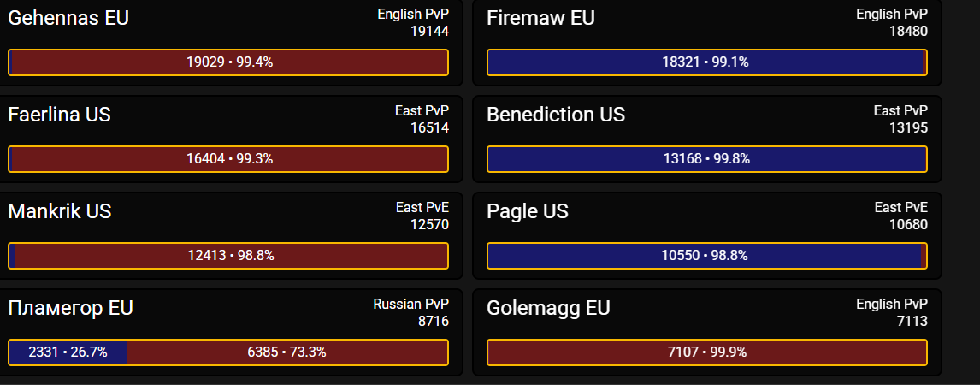Screen dimensions: 980x385
Task: Open the Gehennas EU server title
Action: point(68,18)
